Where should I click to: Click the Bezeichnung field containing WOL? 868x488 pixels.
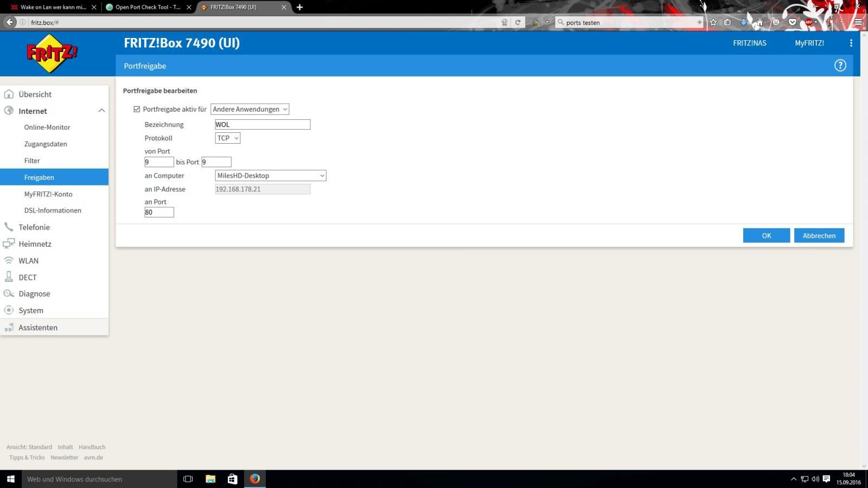tap(263, 125)
